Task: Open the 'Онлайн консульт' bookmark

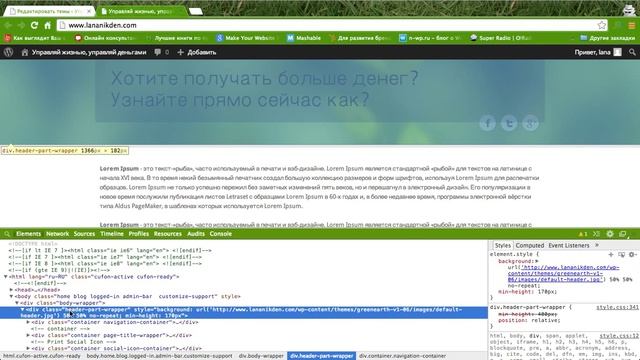Action: 105,38
